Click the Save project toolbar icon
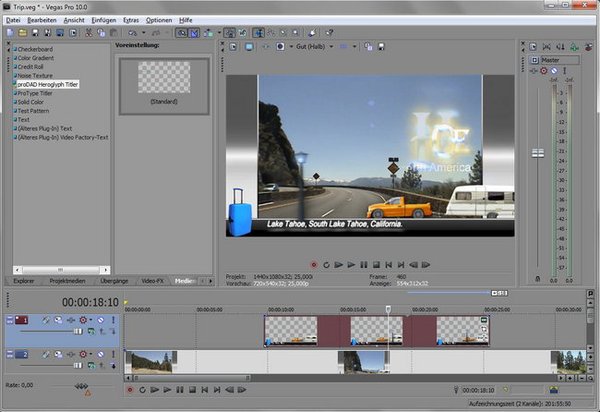 [34, 32]
